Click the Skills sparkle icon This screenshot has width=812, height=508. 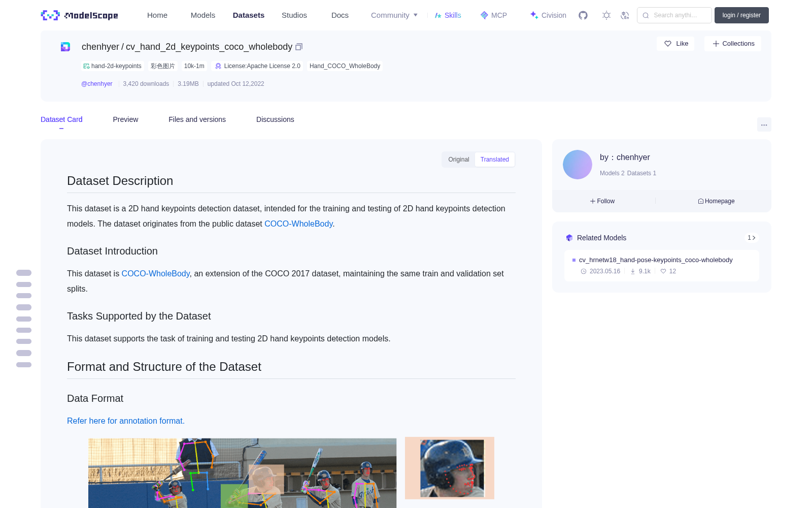(438, 15)
